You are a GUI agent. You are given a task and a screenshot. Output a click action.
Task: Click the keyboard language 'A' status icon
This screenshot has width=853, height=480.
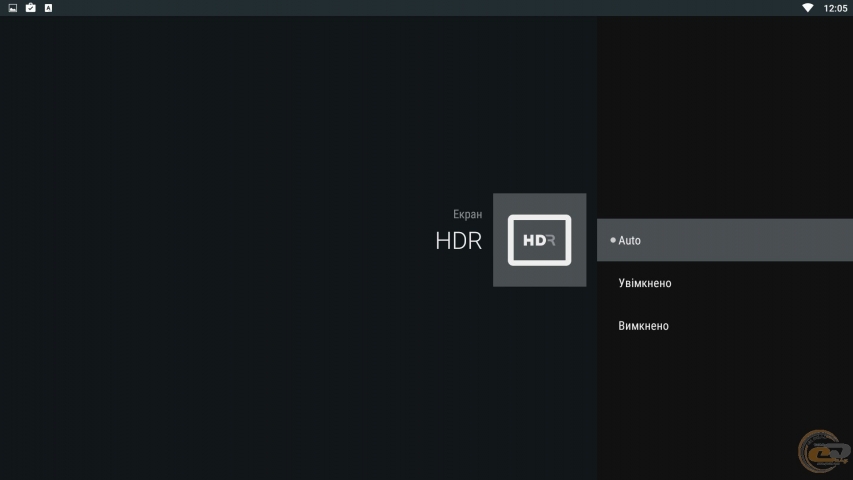[48, 8]
